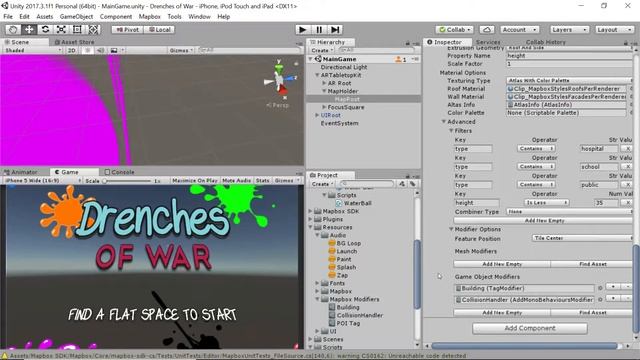Search by type in Project panel
The height and width of the screenshot is (360, 640).
click(402, 184)
